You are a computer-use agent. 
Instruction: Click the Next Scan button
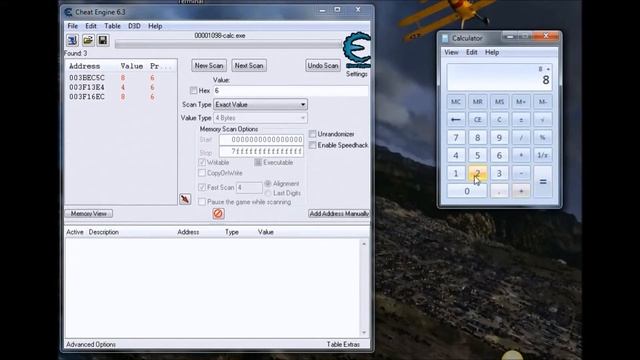tap(249, 65)
